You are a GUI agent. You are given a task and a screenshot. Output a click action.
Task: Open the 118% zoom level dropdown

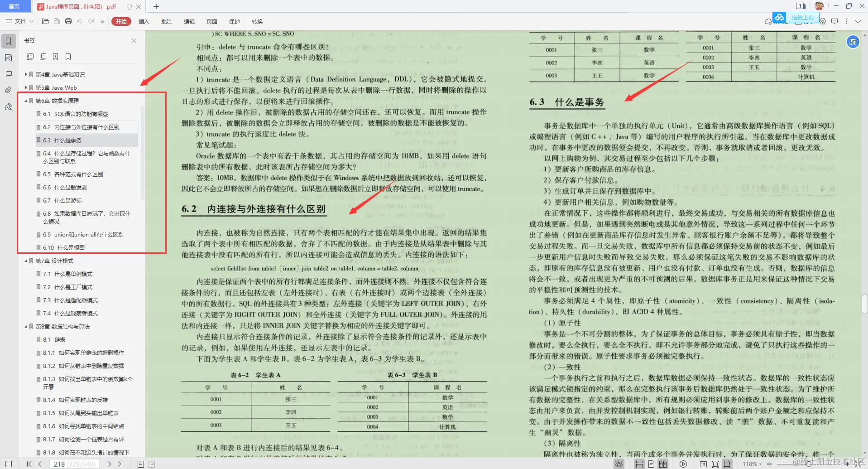[752, 464]
